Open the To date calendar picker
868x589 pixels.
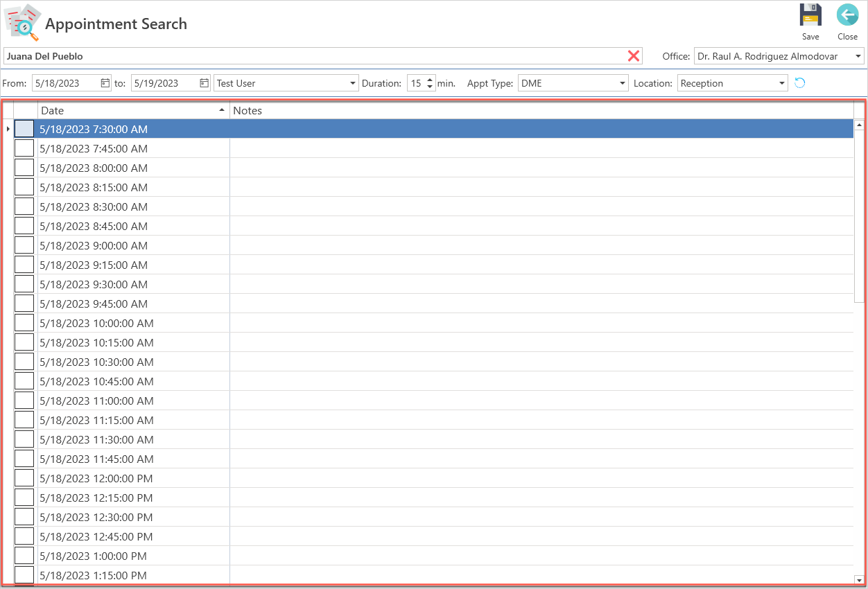coord(205,83)
